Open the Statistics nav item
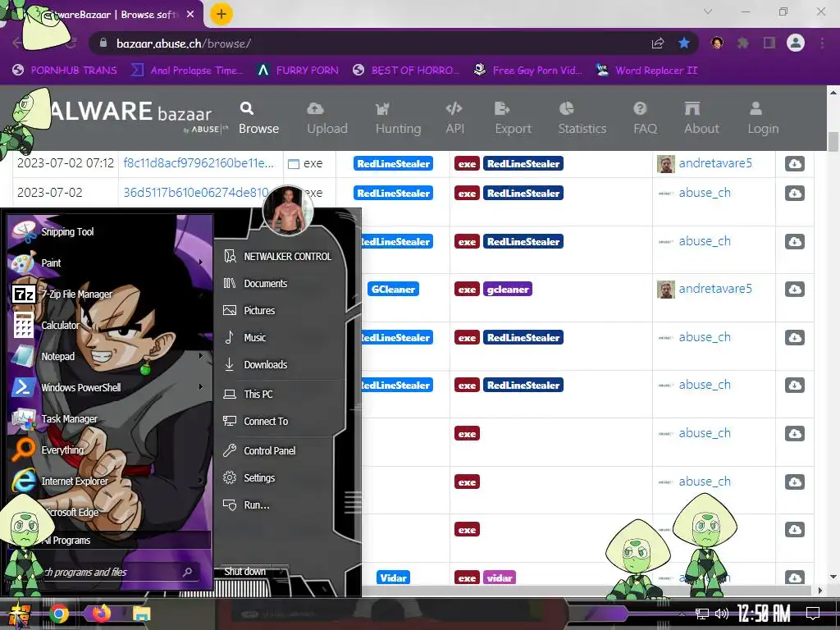Image resolution: width=840 pixels, height=630 pixels. (x=582, y=118)
